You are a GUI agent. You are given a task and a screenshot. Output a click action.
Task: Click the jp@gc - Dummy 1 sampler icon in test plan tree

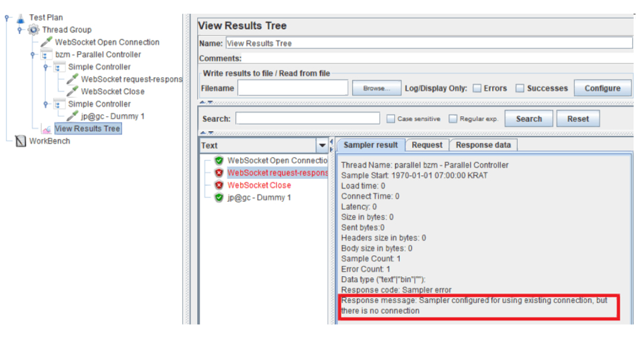(72, 116)
